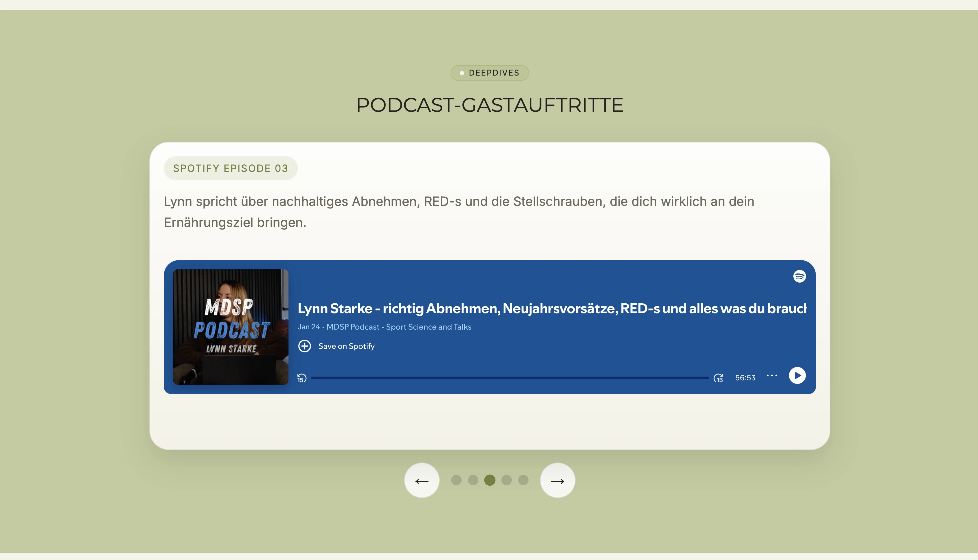Select the second carousel dot

(x=473, y=480)
